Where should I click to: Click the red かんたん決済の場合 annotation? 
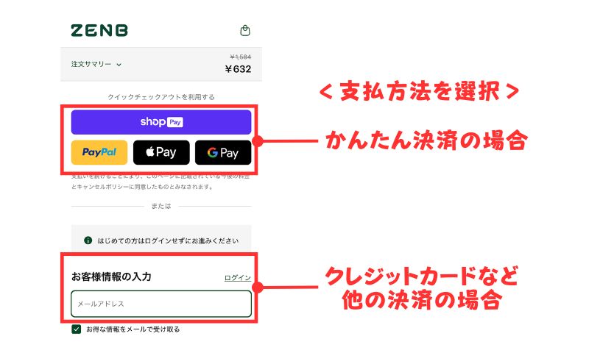coord(427,140)
